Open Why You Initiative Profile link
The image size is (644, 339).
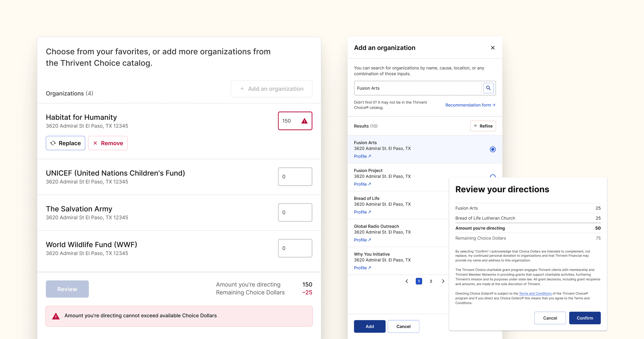[362, 268]
